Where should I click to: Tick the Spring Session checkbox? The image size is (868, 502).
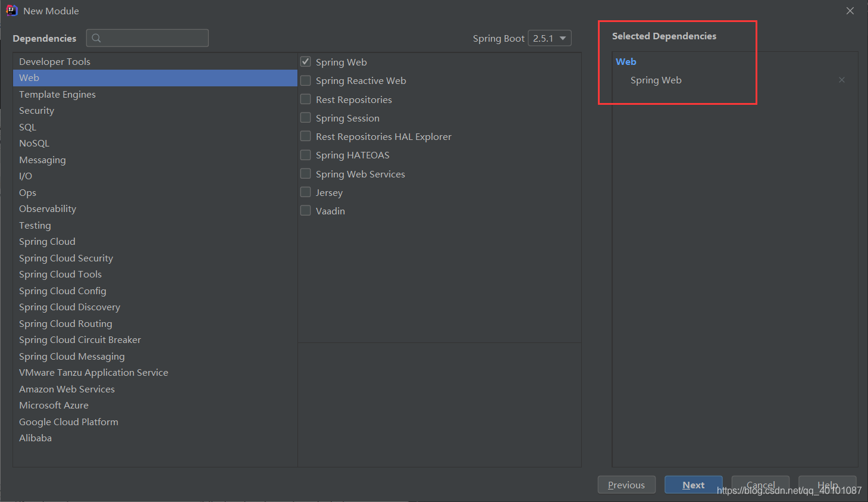(306, 117)
